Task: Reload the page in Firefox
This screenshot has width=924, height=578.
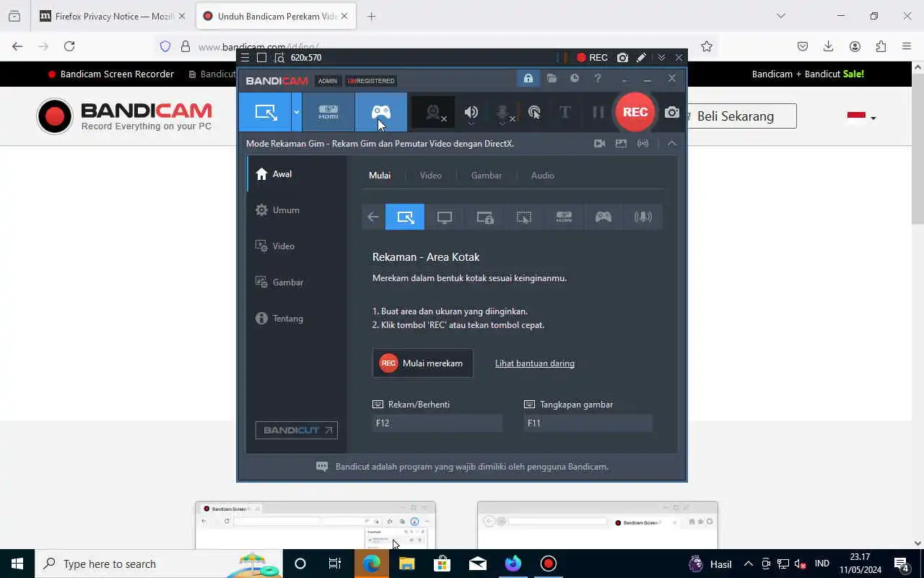Action: (x=69, y=46)
